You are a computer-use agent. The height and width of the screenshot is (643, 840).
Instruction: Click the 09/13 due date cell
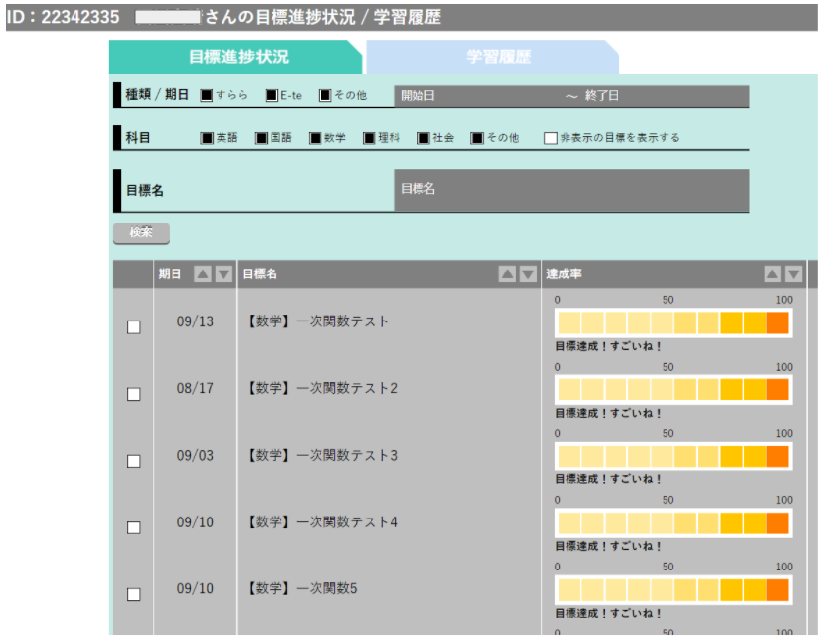(195, 321)
